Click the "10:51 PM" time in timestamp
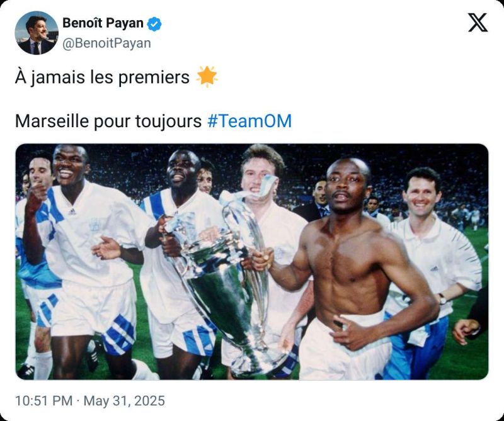The height and width of the screenshot is (421, 504). pos(43,401)
